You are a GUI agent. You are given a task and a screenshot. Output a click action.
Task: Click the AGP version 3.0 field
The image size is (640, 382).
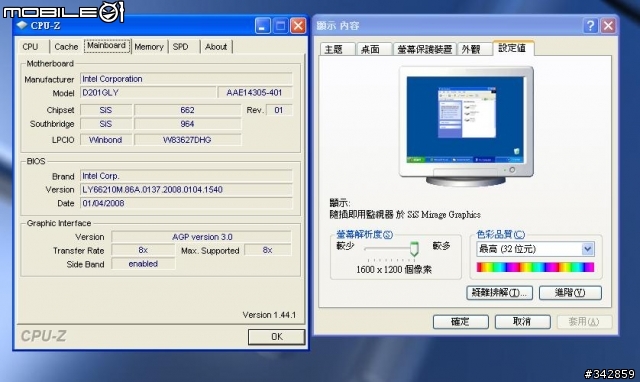(x=202, y=237)
